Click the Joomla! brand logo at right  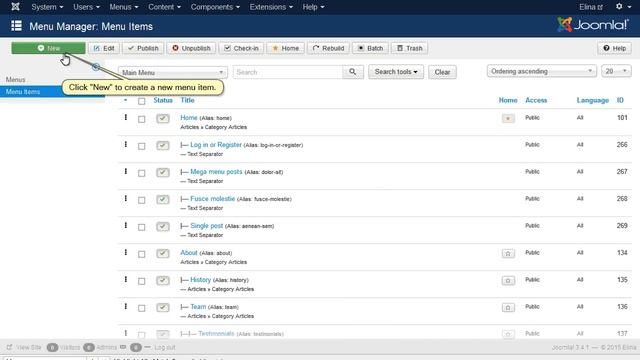click(593, 25)
